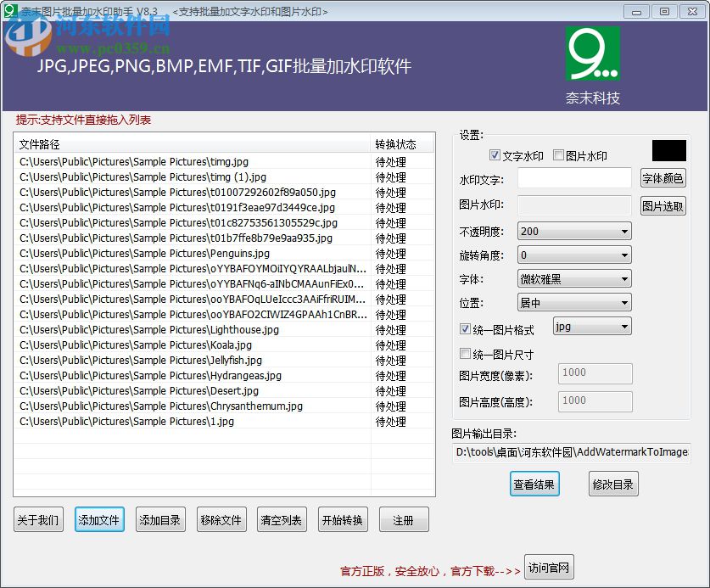This screenshot has height=588, width=710.
Task: Open the 不透明度 dropdown showing 200
Action: click(573, 231)
